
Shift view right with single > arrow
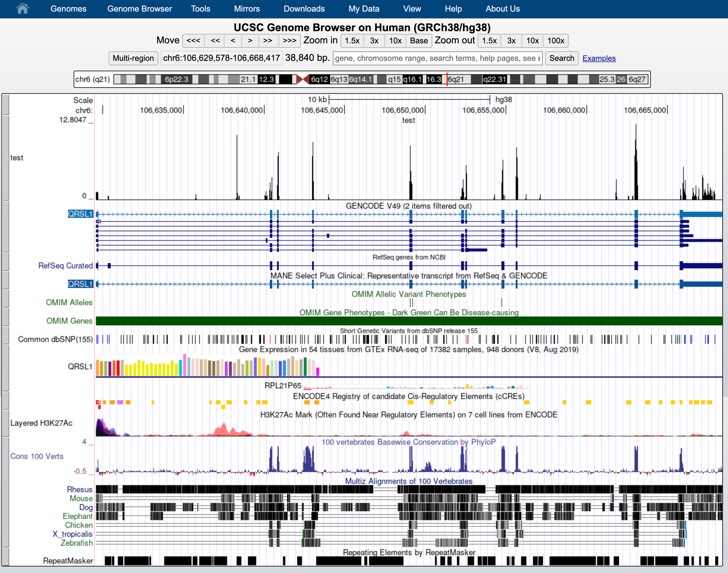point(250,41)
